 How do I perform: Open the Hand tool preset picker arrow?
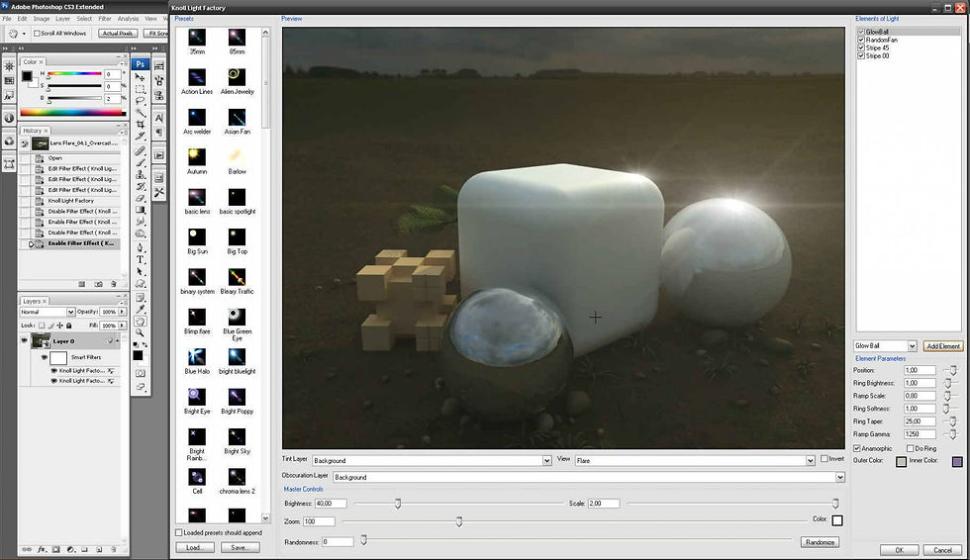(x=24, y=34)
